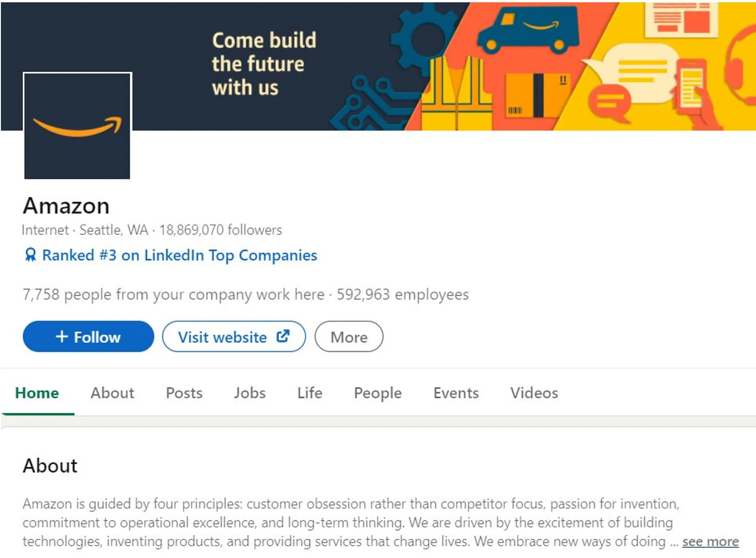Follow Amazon's company page
This screenshot has width=756, height=558.
(x=88, y=337)
